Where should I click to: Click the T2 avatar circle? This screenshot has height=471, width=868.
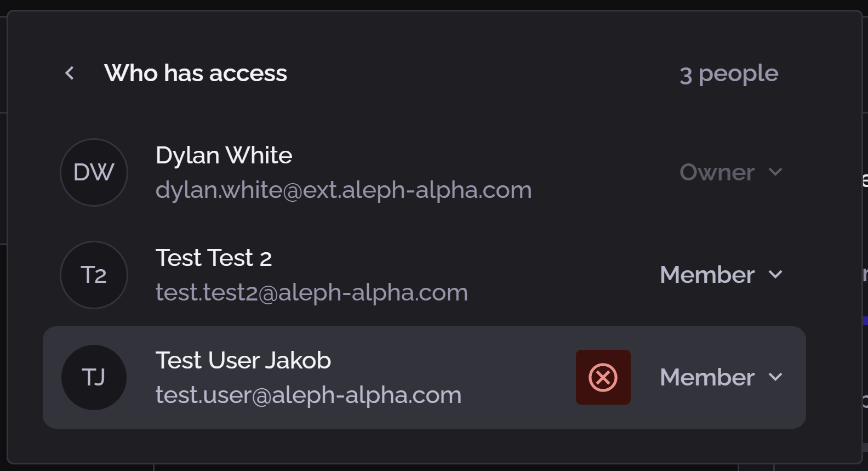coord(94,275)
